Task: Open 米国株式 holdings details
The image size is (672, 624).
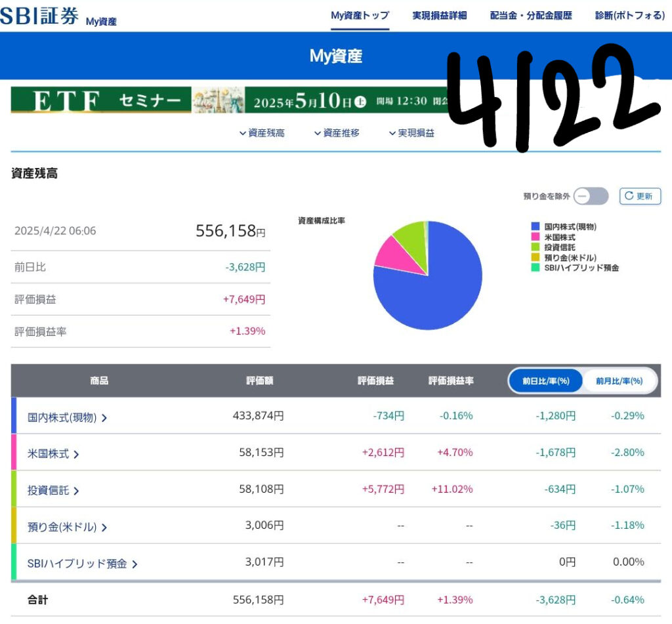Action: [x=53, y=453]
